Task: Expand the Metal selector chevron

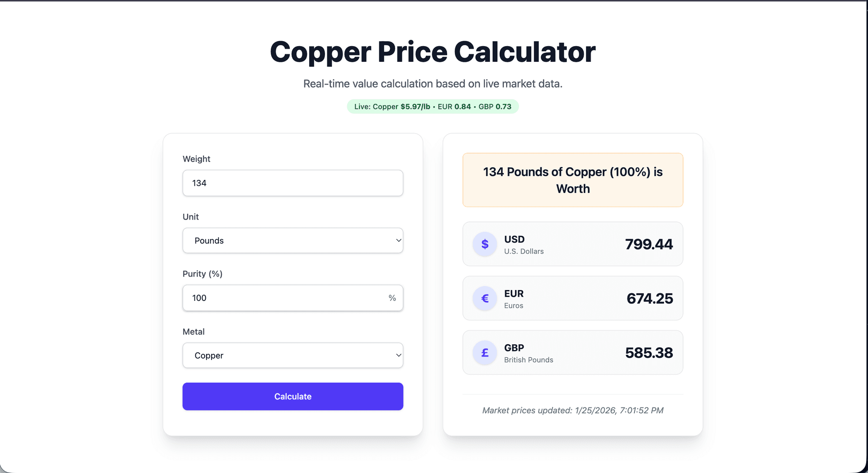Action: [x=398, y=356]
